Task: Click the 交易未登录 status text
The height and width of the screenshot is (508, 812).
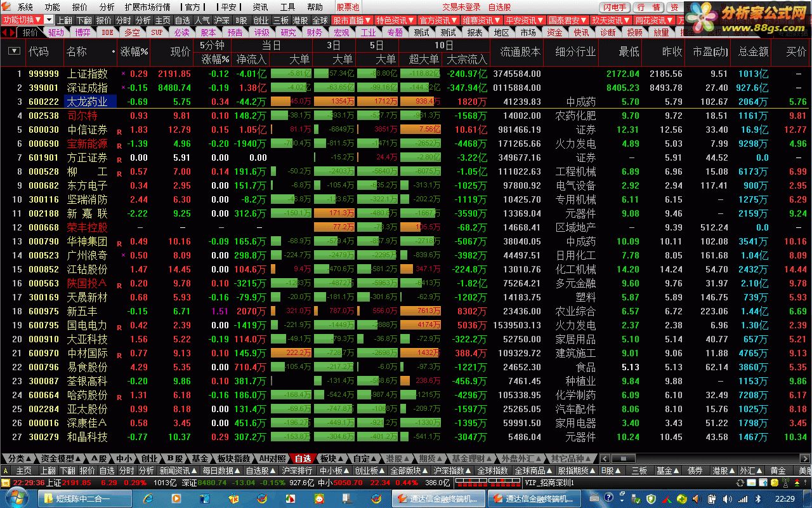Action: [x=461, y=7]
